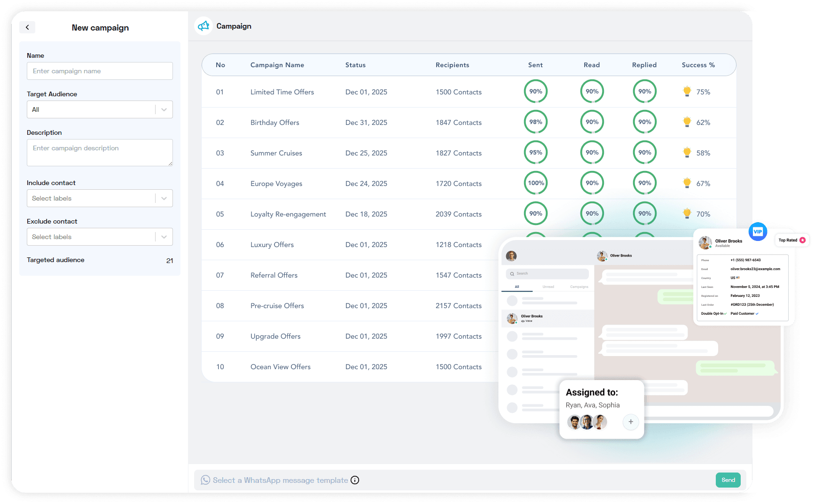Click the Targeted audience count 21
830x504 pixels.
(170, 261)
